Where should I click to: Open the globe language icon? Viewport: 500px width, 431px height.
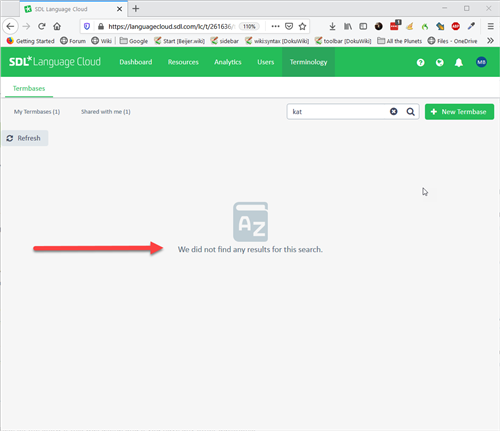click(x=440, y=62)
